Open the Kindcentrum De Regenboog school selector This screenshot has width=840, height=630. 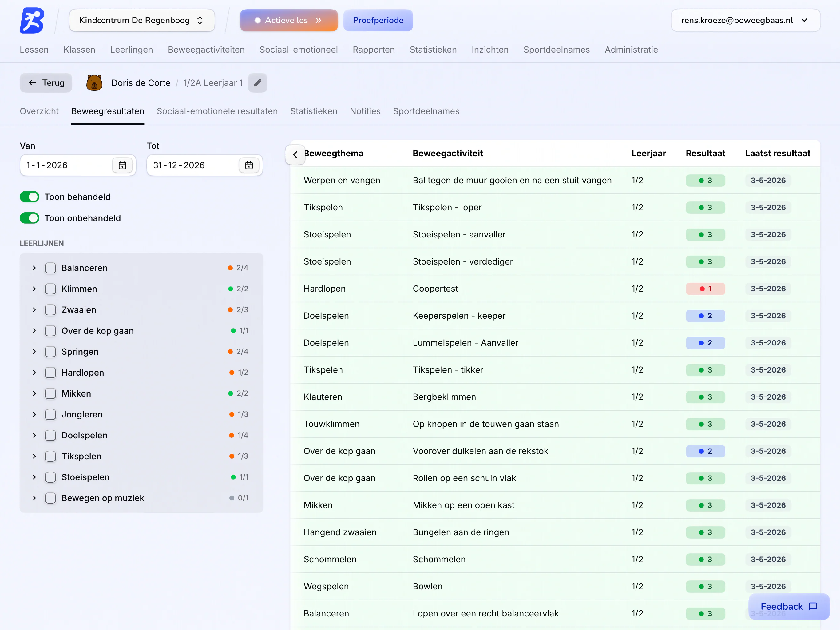tap(142, 20)
